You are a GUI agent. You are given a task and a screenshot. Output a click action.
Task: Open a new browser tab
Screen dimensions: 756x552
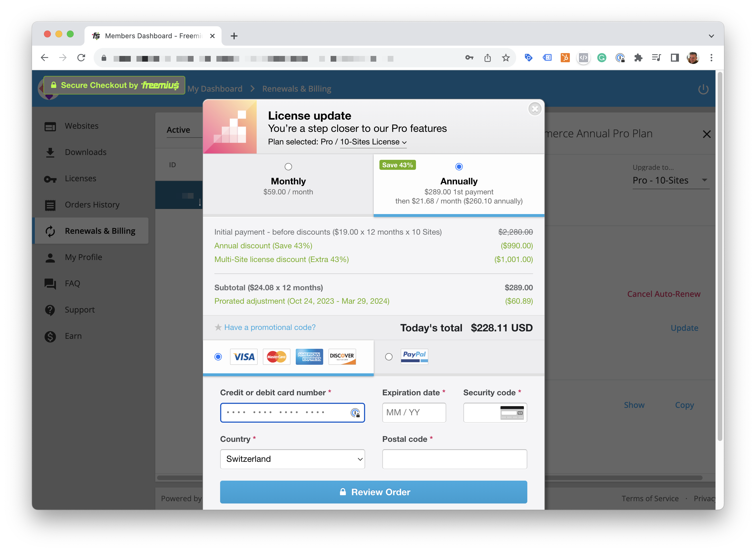coord(234,36)
